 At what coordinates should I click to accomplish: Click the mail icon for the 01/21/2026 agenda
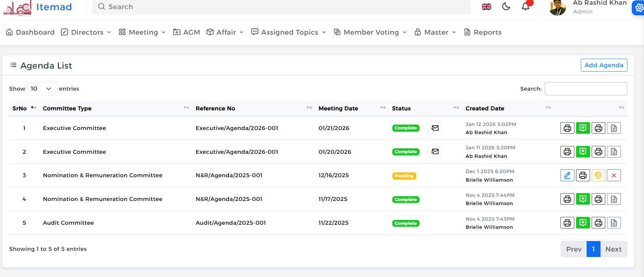click(435, 128)
